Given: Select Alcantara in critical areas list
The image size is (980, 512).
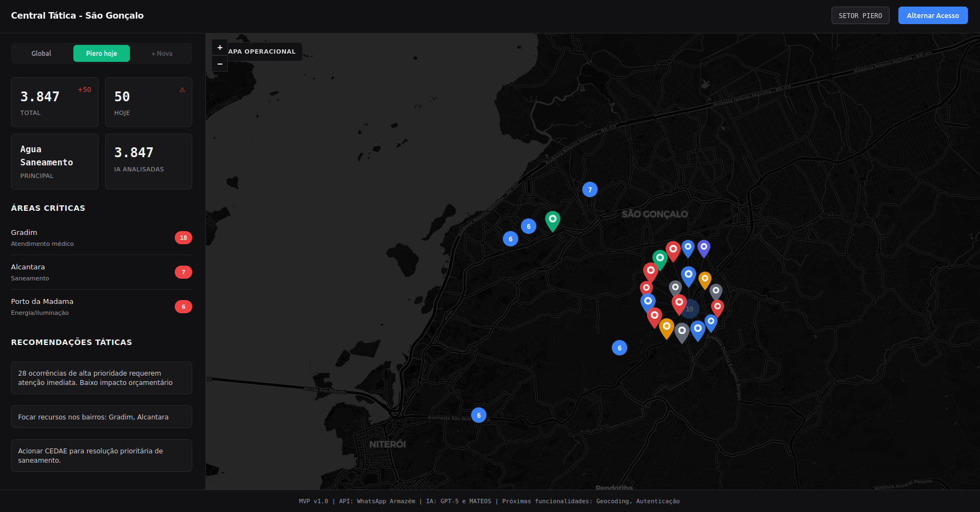Looking at the screenshot, I should (x=101, y=272).
